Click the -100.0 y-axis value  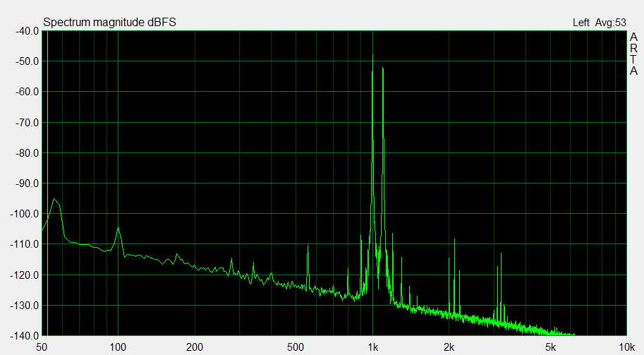point(25,214)
